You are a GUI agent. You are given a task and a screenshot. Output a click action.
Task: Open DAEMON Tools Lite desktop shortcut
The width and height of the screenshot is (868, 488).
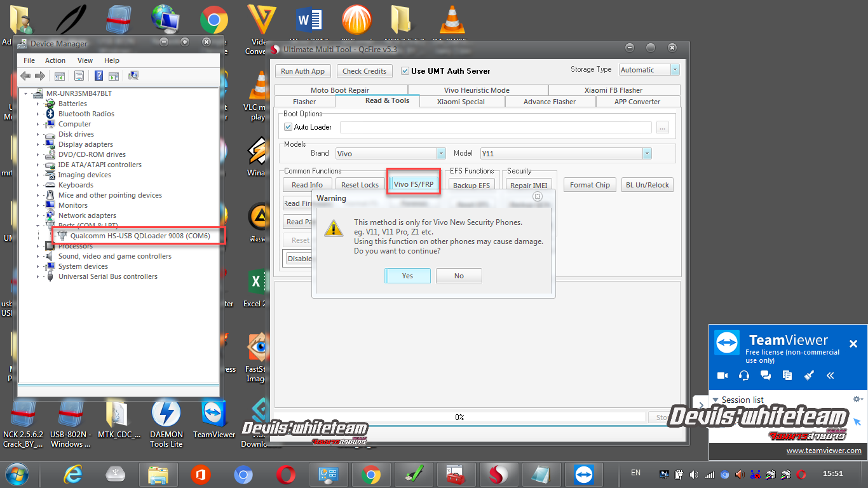(x=166, y=422)
